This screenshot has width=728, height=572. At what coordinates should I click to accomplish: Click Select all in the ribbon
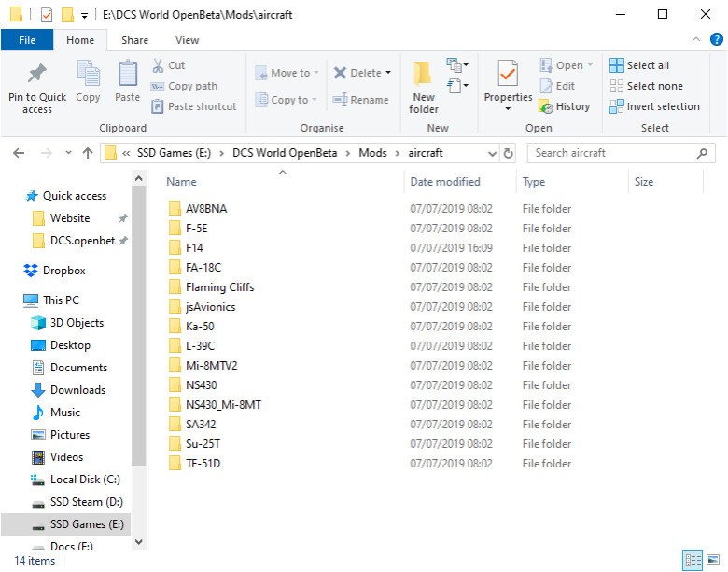pos(639,65)
